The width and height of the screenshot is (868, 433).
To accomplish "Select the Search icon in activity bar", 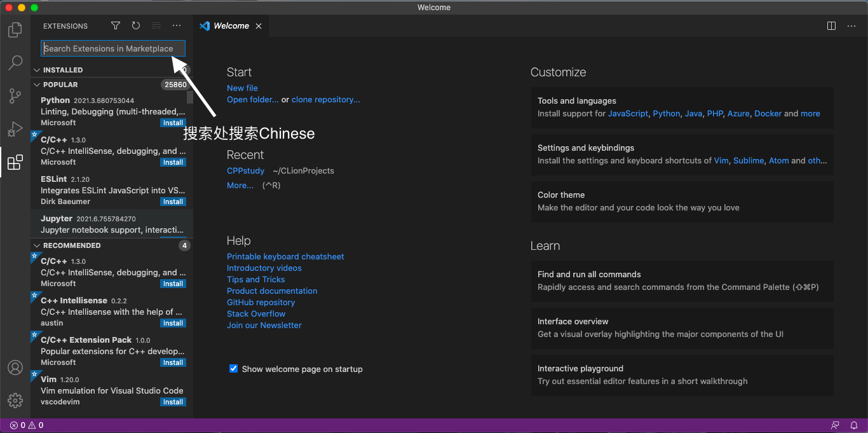I will point(15,62).
